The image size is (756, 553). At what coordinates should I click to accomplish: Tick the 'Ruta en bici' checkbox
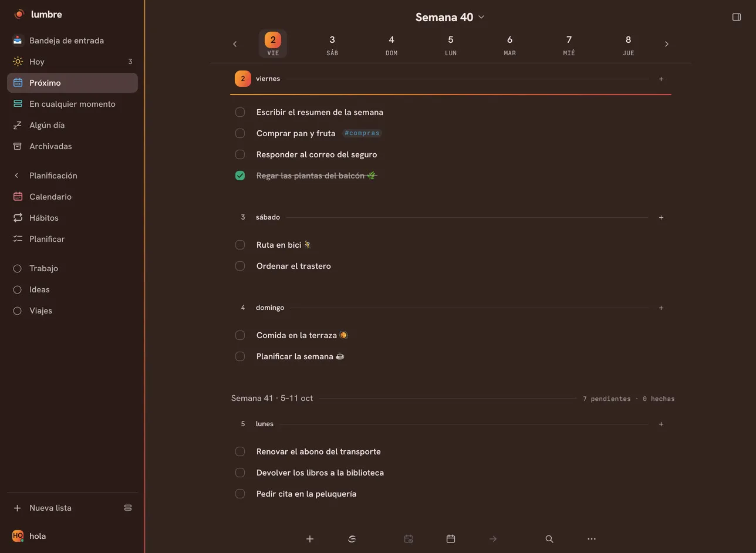point(240,245)
